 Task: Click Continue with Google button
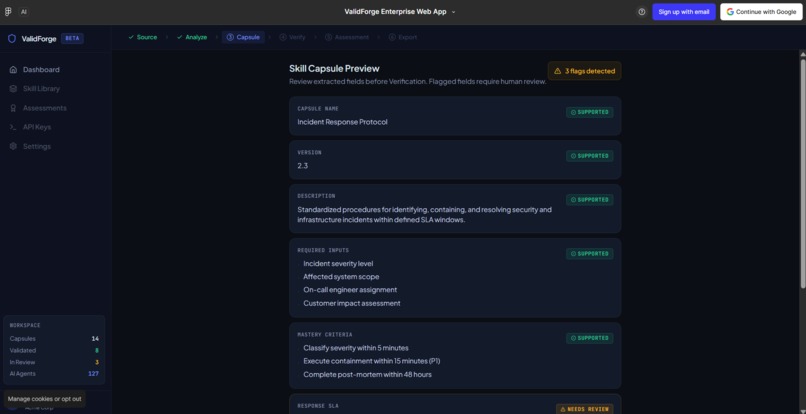point(761,12)
